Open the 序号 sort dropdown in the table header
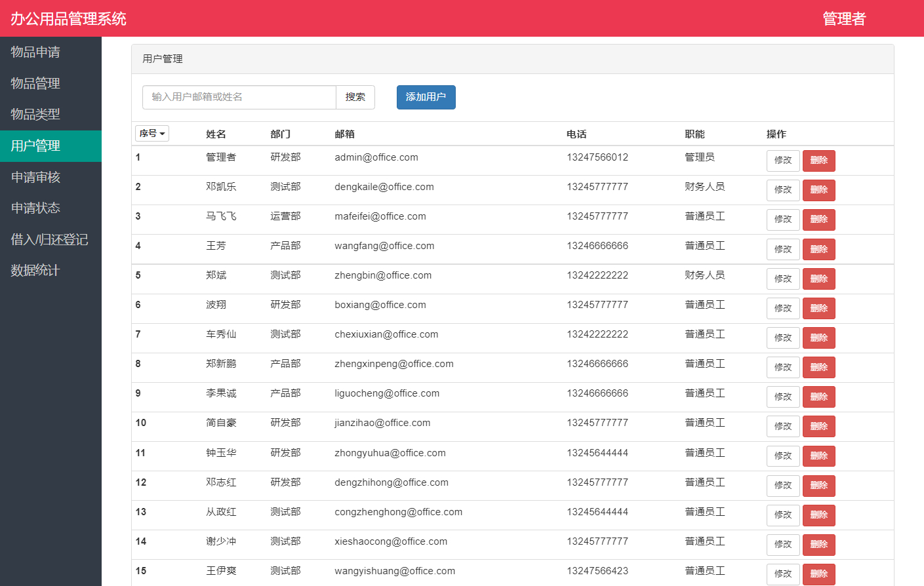The height and width of the screenshot is (586, 924). [x=151, y=133]
